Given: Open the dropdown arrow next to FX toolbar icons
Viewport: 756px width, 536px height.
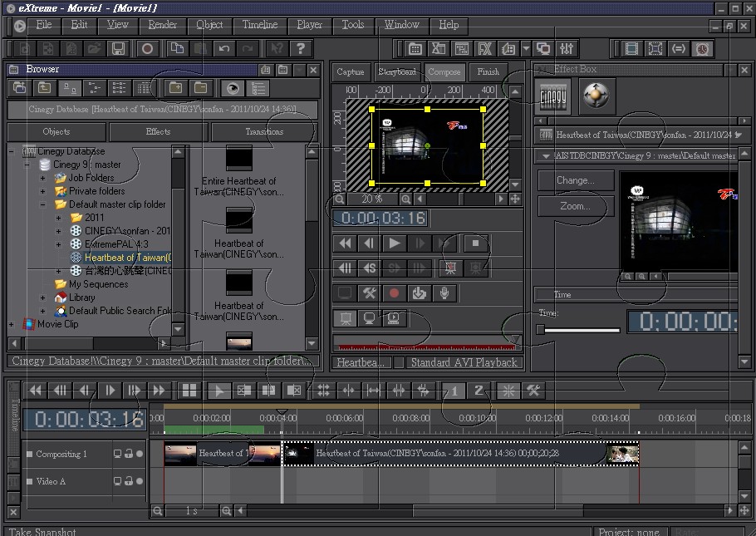Looking at the screenshot, I should pos(526,49).
